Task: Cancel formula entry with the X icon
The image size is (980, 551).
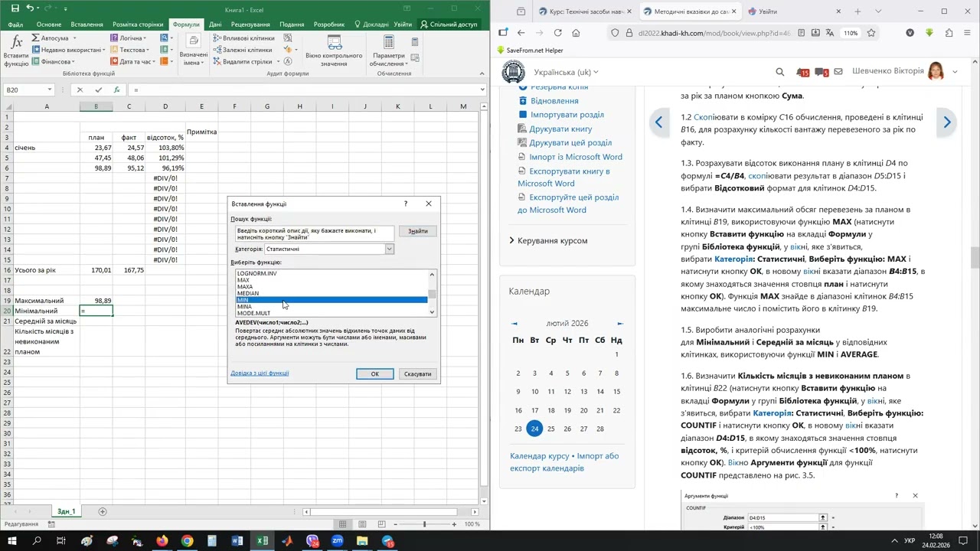Action: pyautogui.click(x=80, y=90)
